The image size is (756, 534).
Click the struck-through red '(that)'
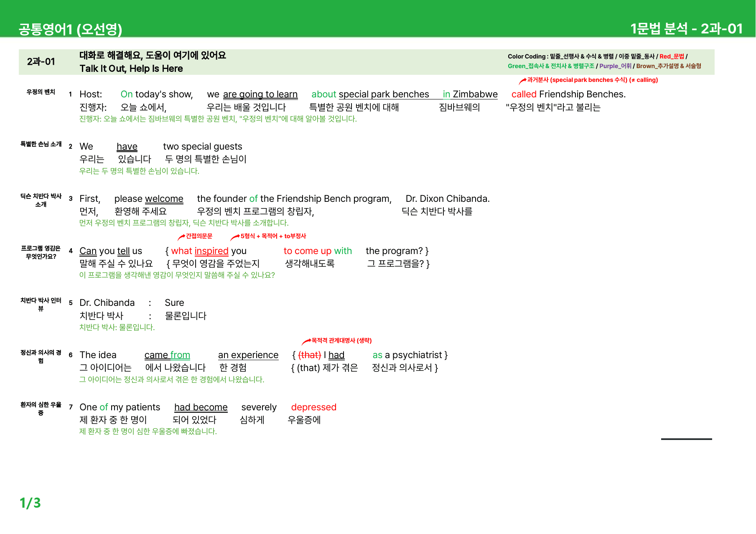tap(310, 355)
